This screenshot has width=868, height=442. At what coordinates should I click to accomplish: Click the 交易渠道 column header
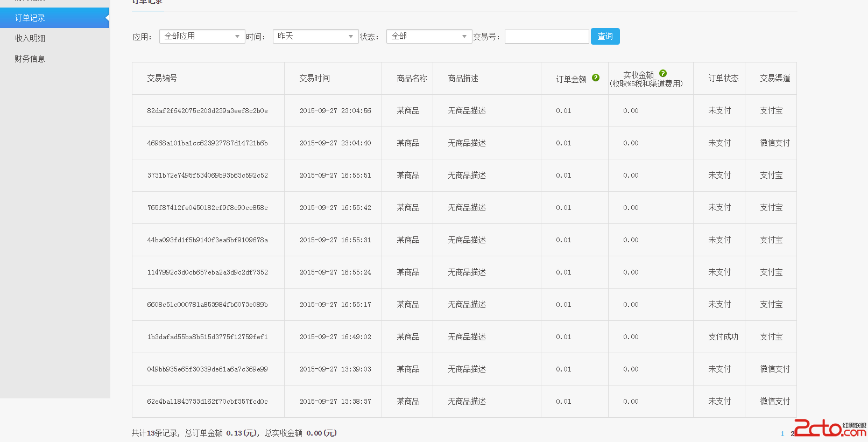click(x=774, y=79)
